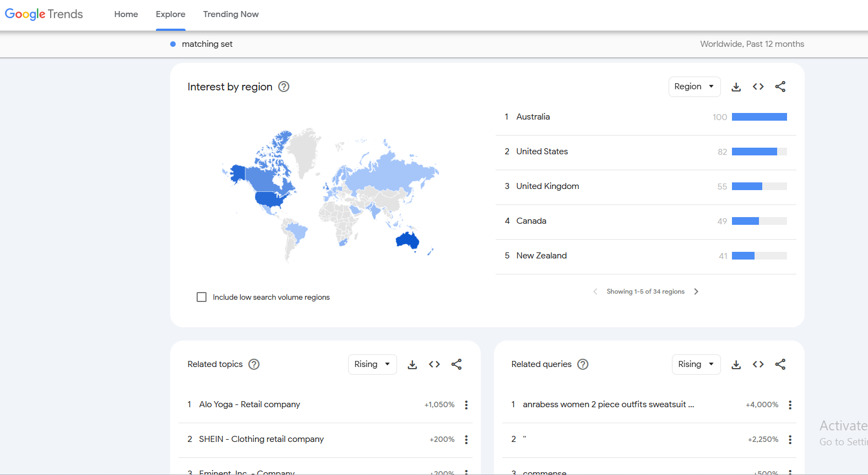Viewport: 868px width, 475px height.
Task: Share the Related topics card
Action: (456, 364)
